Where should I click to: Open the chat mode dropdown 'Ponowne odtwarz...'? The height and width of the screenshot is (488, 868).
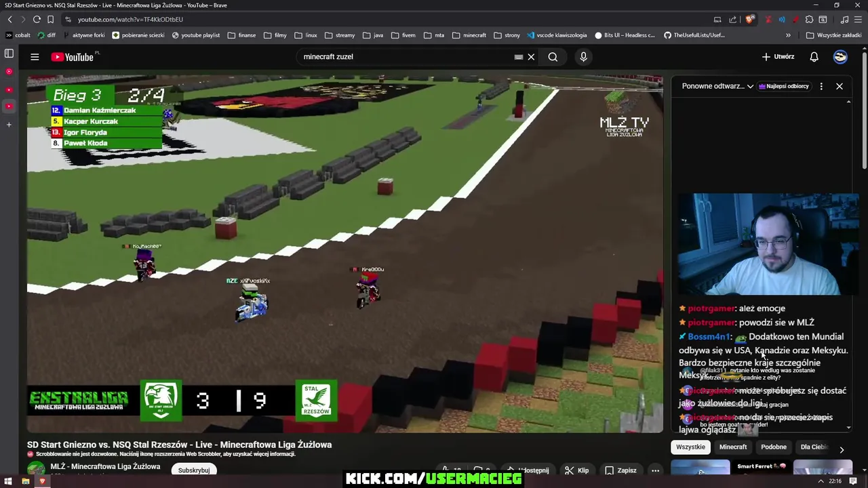pyautogui.click(x=717, y=86)
